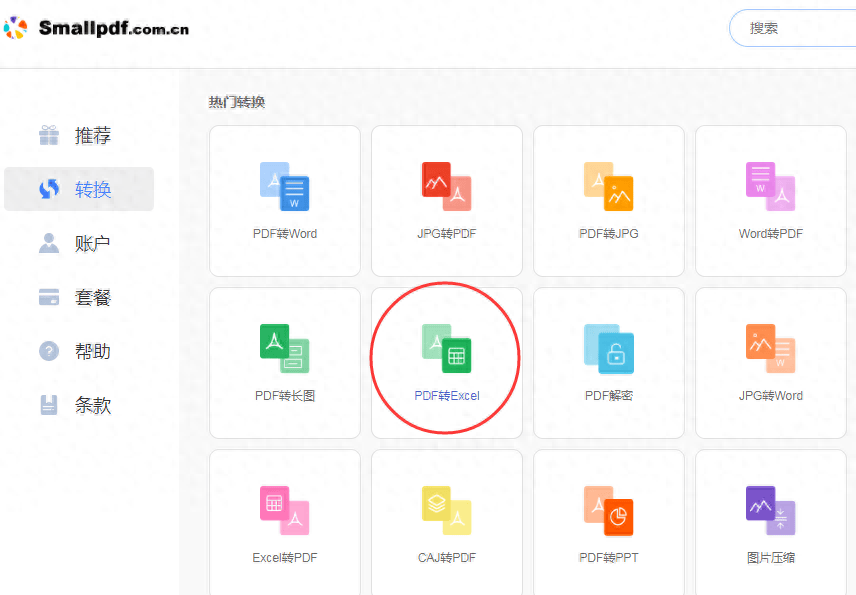The height and width of the screenshot is (595, 856).
Task: Click the 热门转换 section heading
Action: (x=237, y=102)
